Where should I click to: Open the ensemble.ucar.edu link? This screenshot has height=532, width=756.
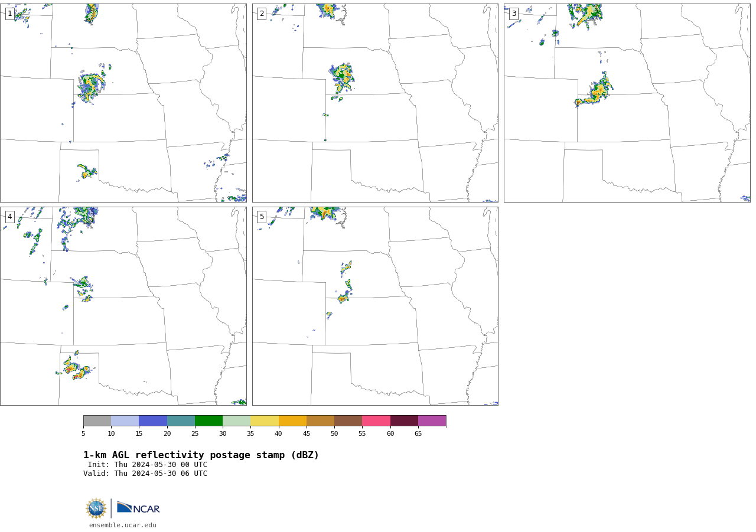[123, 526]
